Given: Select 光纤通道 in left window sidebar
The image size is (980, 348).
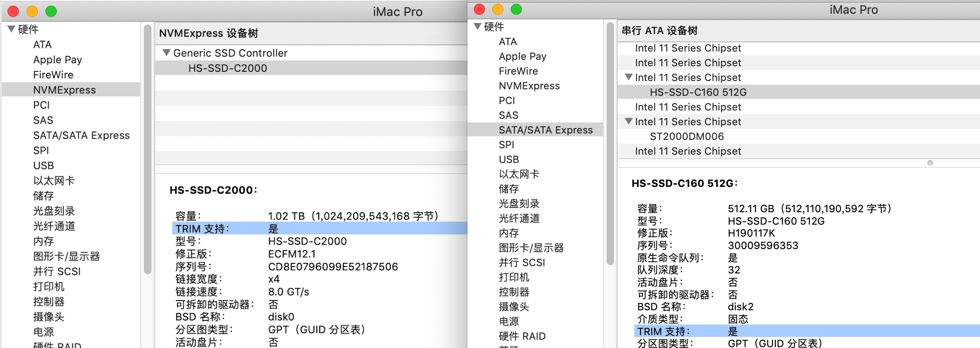Looking at the screenshot, I should 54,226.
